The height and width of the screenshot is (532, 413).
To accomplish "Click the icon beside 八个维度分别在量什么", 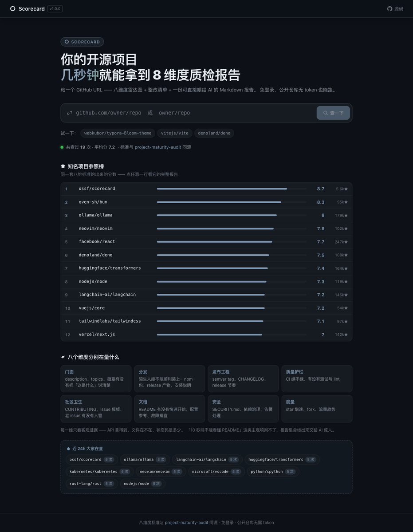I will pyautogui.click(x=63, y=357).
